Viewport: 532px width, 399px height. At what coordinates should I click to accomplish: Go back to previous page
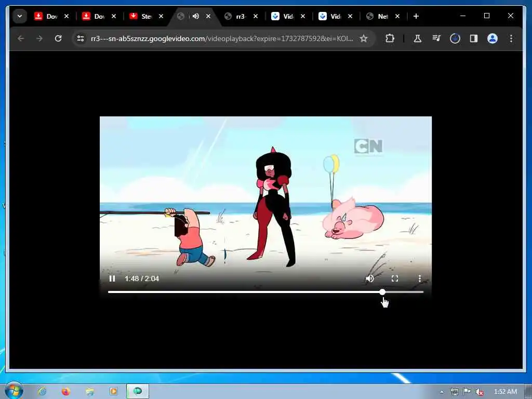[21, 38]
